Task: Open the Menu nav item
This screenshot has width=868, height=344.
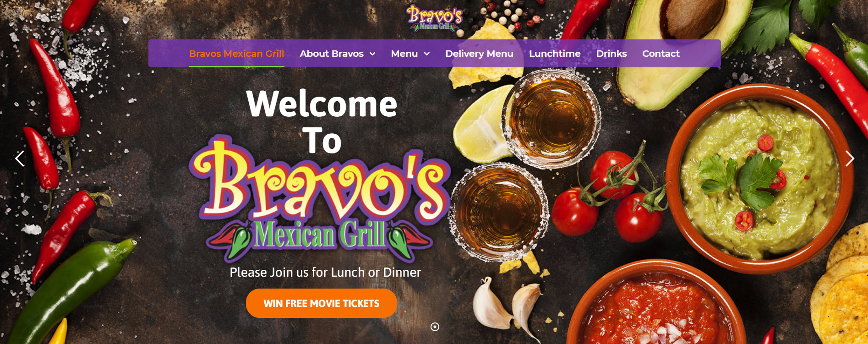Action: (x=404, y=54)
